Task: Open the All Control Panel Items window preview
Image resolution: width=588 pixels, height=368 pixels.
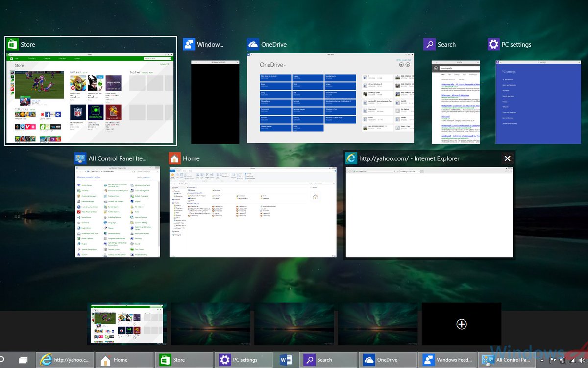Action: (x=118, y=211)
